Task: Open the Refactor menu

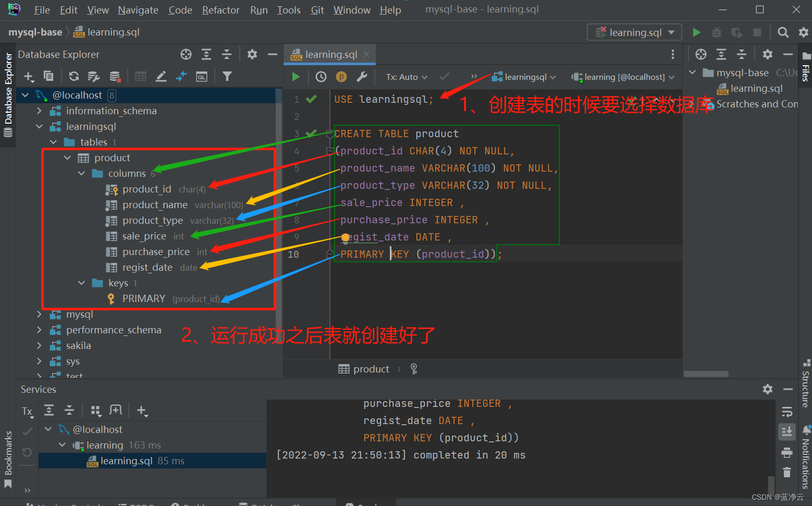Action: 221,10
